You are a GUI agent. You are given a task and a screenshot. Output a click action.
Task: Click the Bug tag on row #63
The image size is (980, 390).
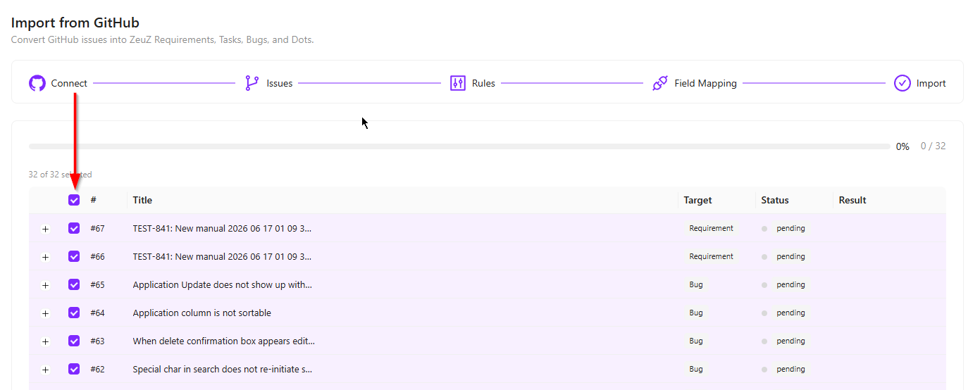[x=696, y=341]
